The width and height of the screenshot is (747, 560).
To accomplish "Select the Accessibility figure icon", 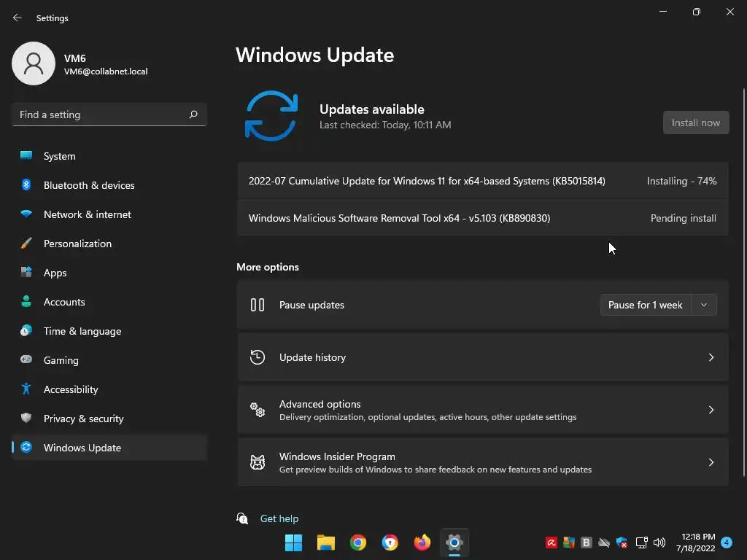I will click(26, 389).
